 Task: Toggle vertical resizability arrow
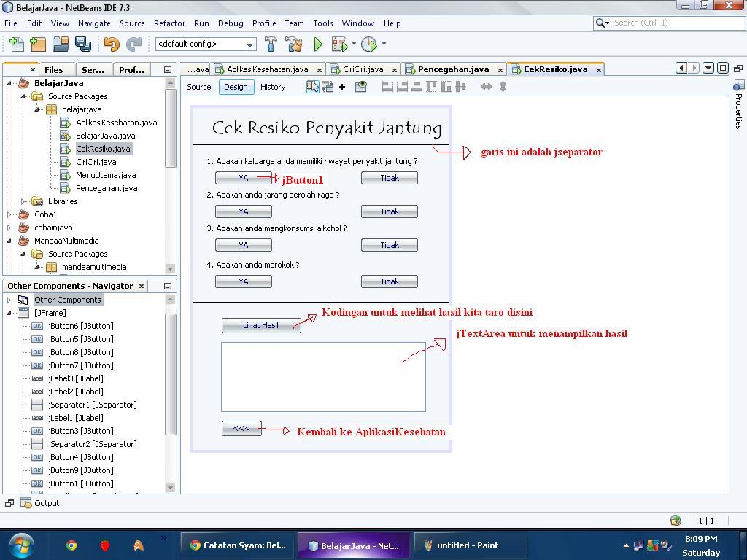click(x=503, y=87)
